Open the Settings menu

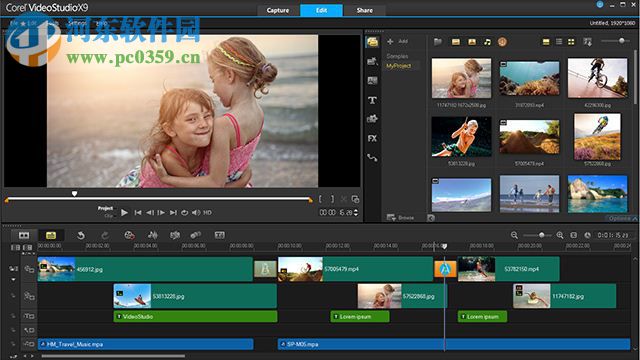click(x=77, y=23)
